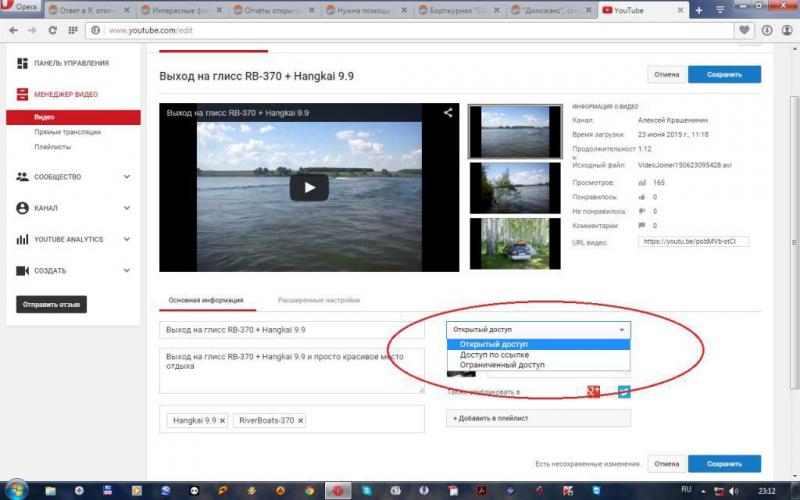
Task: Open 'Панель управления' in the sidebar
Action: tap(71, 63)
